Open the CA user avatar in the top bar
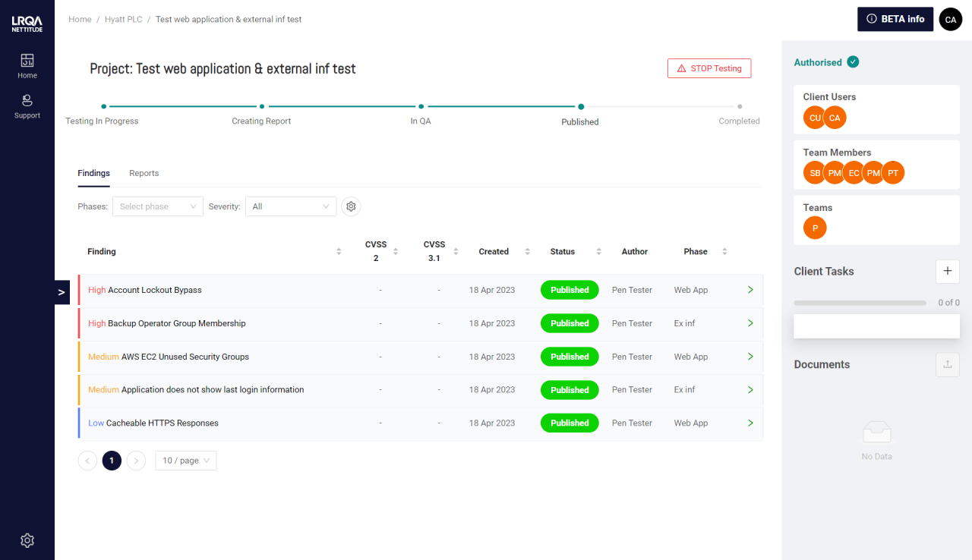Image resolution: width=972 pixels, height=560 pixels. coord(950,19)
